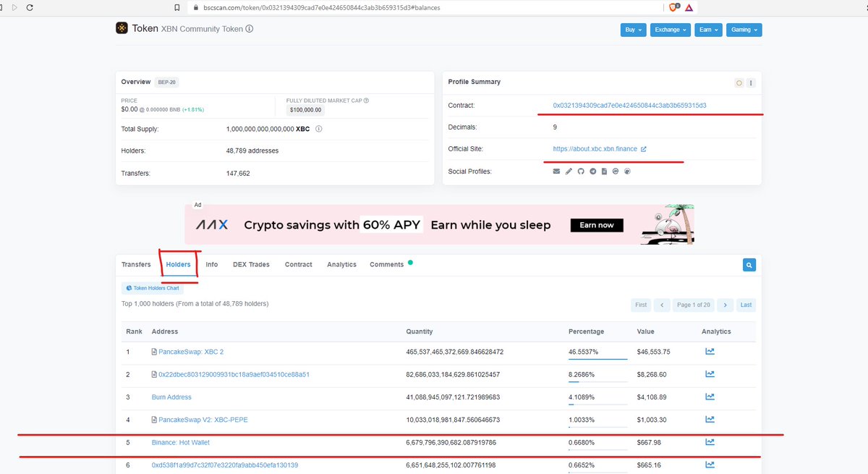Screen dimensions: 868x474
Task: Click the email social profile icon
Action: (x=556, y=172)
